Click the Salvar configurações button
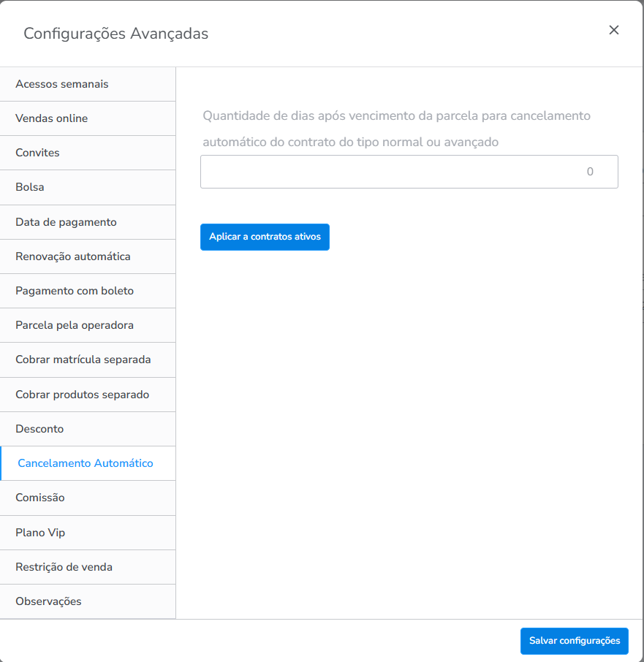Screen dimensions: 644x662 (574, 641)
